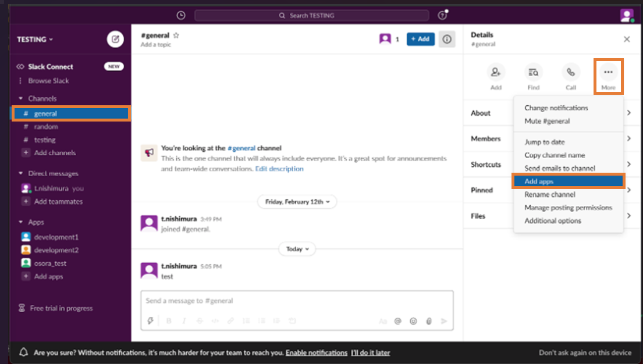Click the help question mark icon
The width and height of the screenshot is (643, 364).
click(442, 16)
